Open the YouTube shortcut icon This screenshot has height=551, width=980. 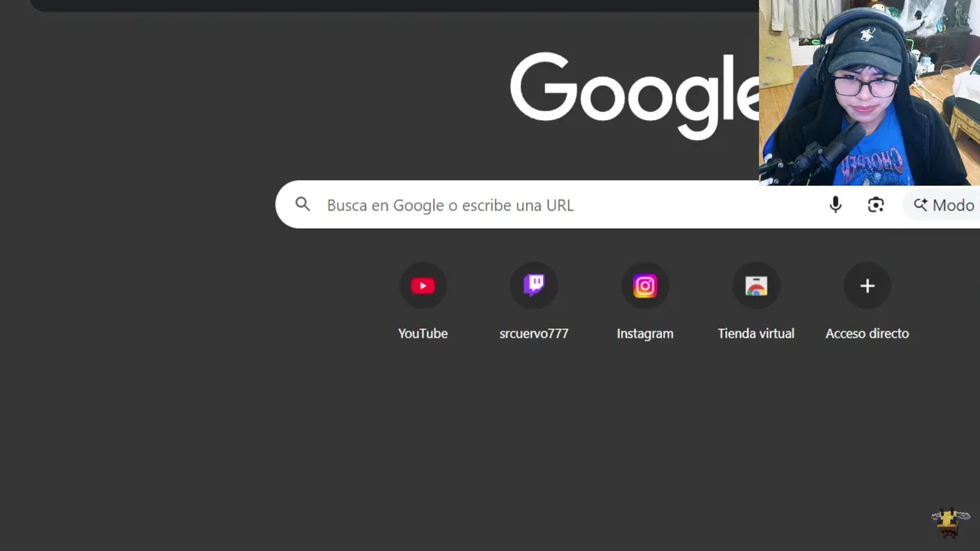point(423,285)
